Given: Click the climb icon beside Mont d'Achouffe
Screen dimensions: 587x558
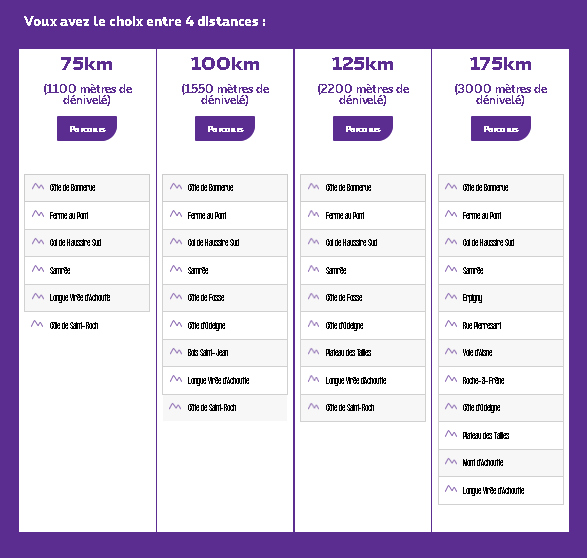Looking at the screenshot, I should (451, 461).
